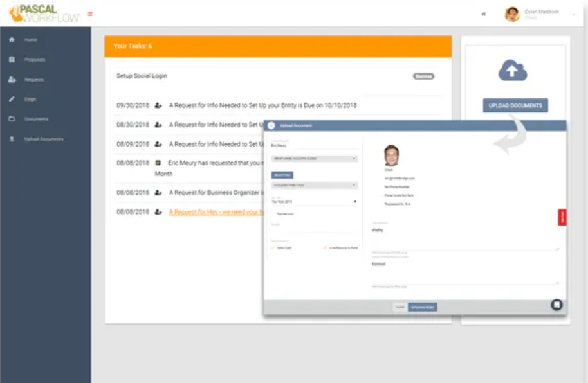Click the Close button in dialog footer
Screen dimensions: 588x383
point(400,307)
